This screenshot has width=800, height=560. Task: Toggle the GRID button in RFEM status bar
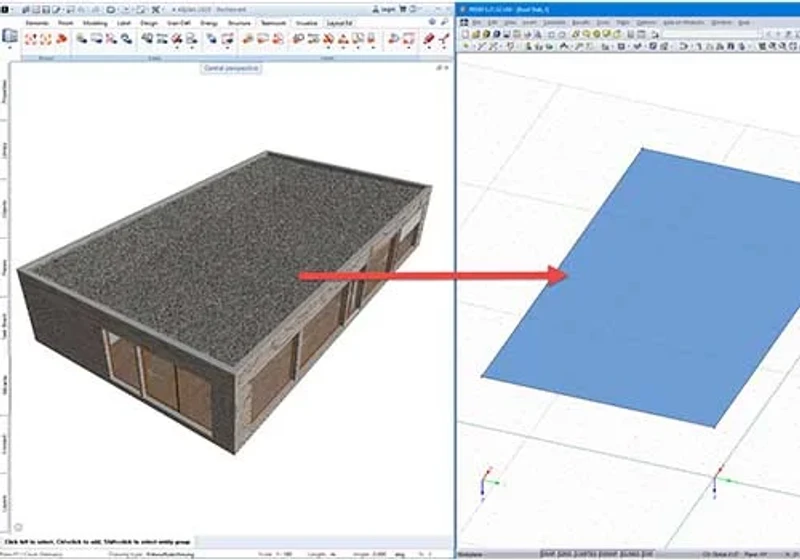pos(564,554)
